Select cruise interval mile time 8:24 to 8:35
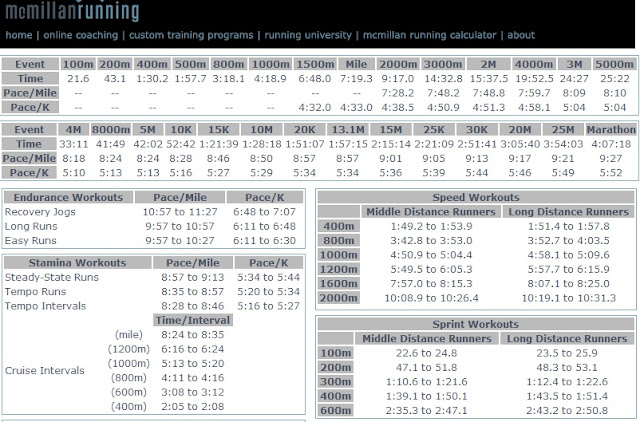Image resolution: width=640 pixels, height=422 pixels. click(x=193, y=335)
